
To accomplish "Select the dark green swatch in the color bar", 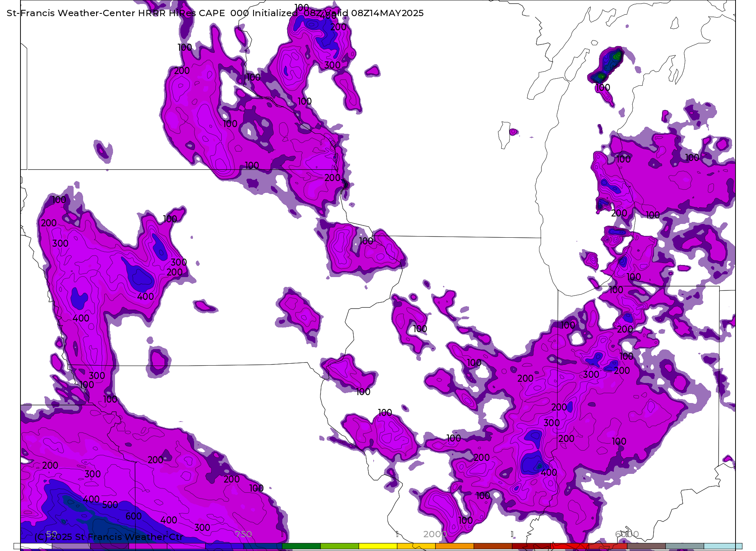I will click(301, 546).
